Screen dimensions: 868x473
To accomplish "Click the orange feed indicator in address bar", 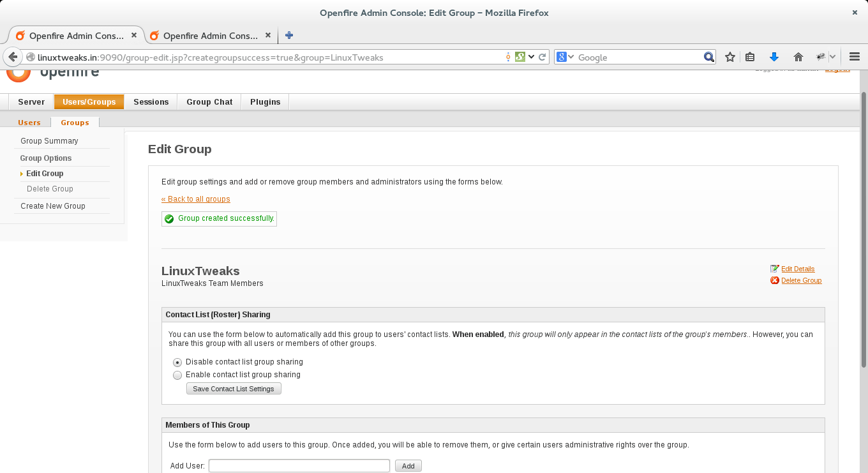I will click(508, 57).
